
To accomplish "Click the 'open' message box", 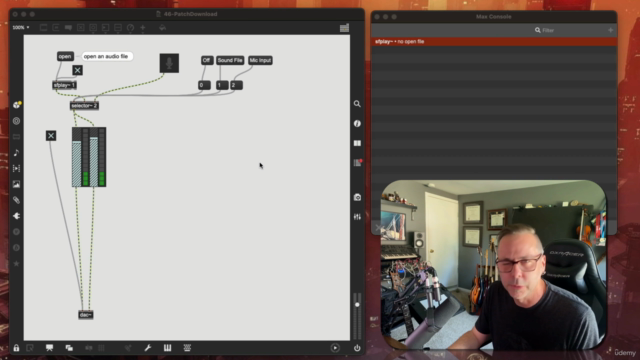I will pos(65,56).
